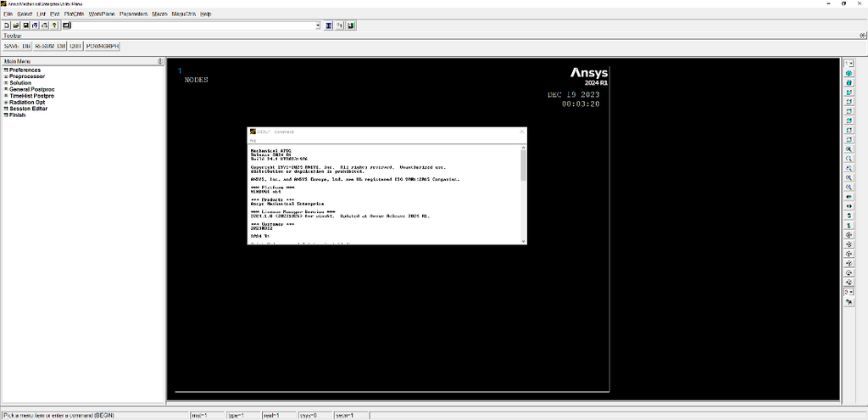Open the WorkPlane menu
This screenshot has width=868, height=420.
(x=102, y=14)
